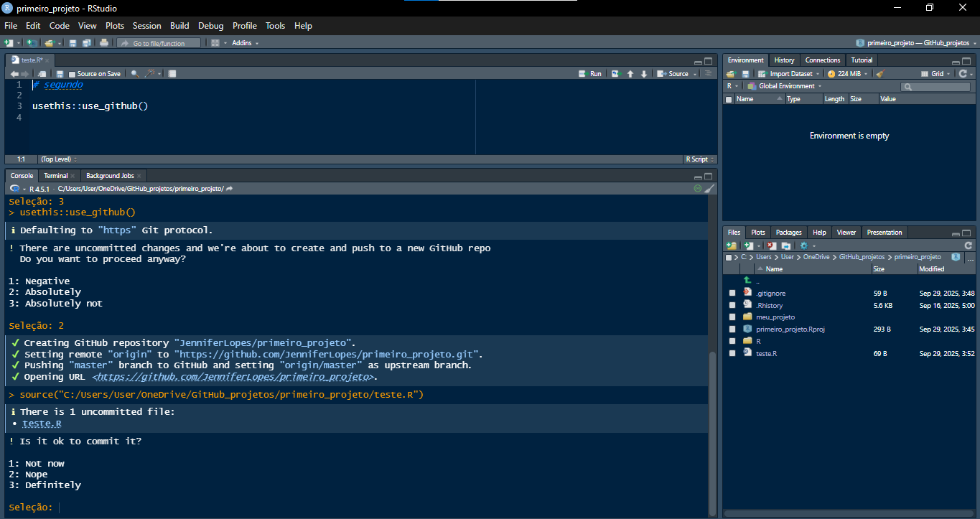The height and width of the screenshot is (519, 980).
Task: Click the console vertical scrollbar
Action: click(x=712, y=431)
